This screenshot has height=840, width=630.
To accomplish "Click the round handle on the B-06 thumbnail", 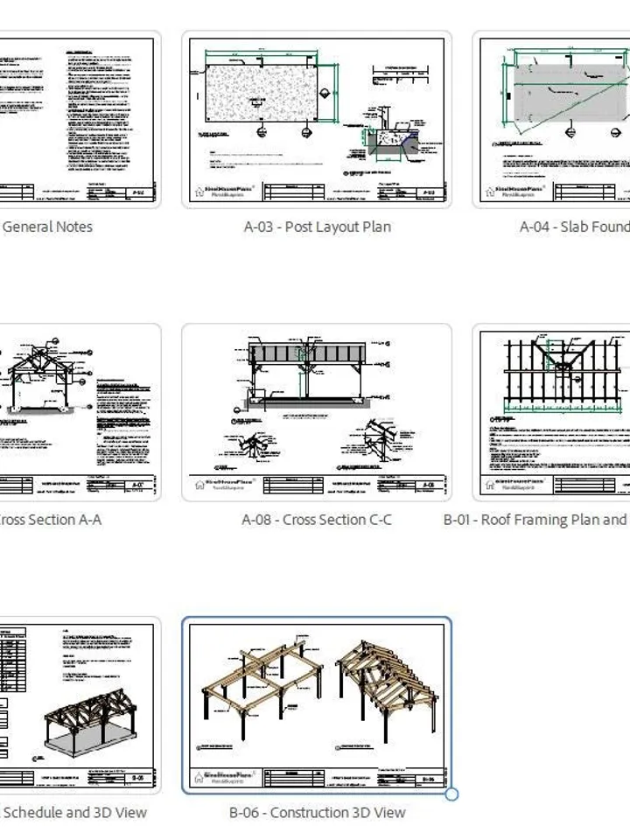I will coord(451,794).
